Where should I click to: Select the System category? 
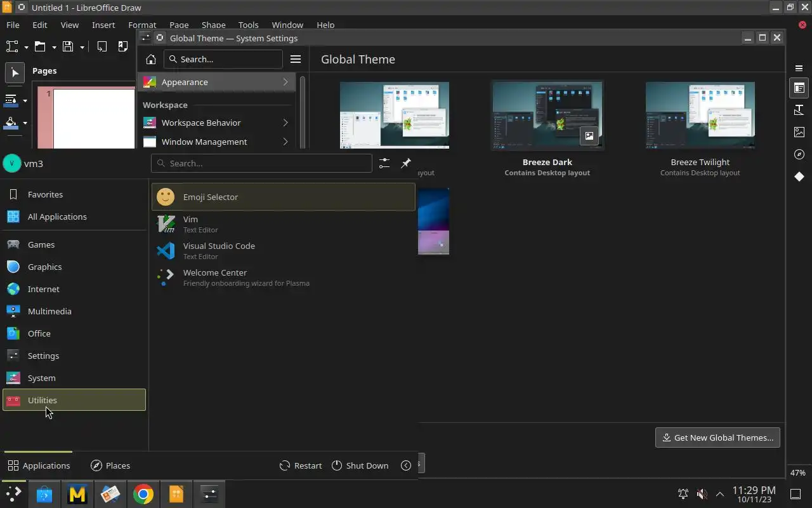[x=74, y=378]
